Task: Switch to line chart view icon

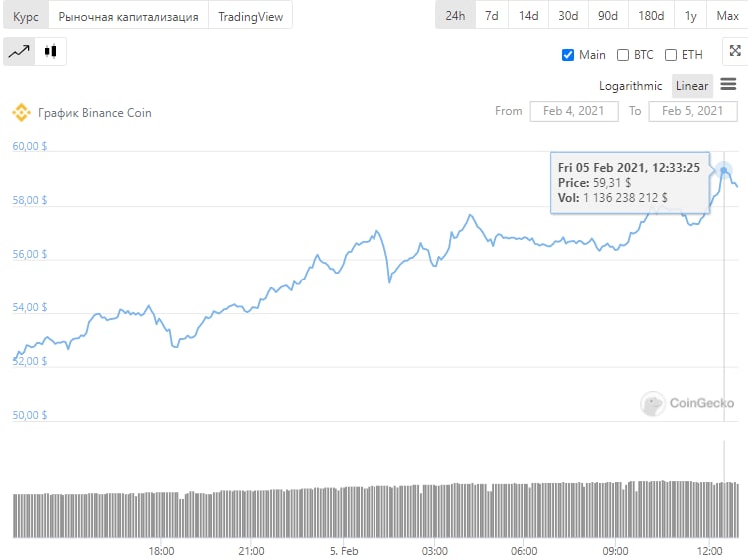Action: pos(19,51)
